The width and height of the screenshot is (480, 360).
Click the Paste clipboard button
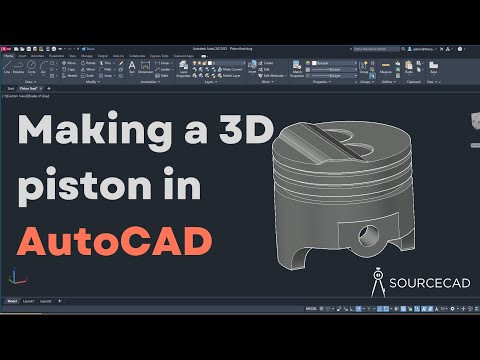coord(409,67)
